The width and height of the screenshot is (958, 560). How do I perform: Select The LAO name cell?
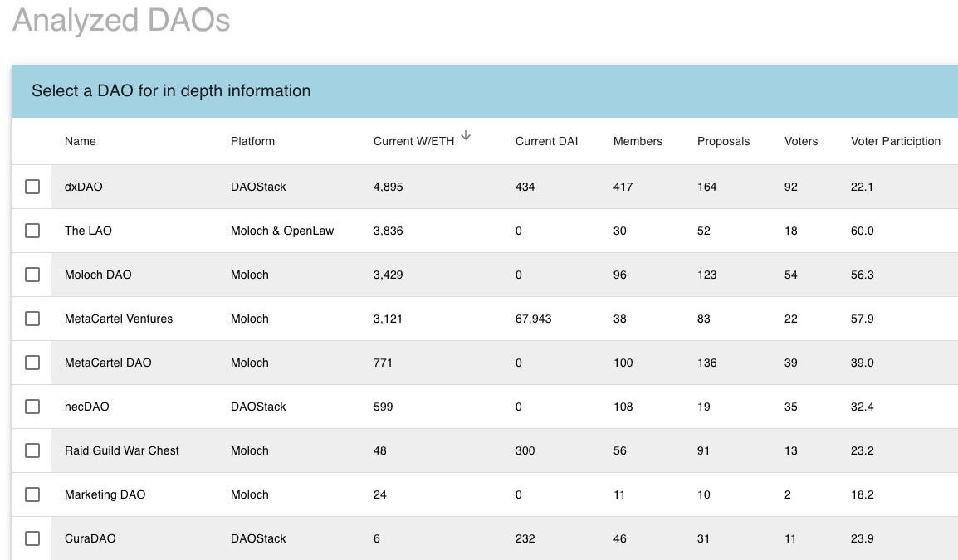coord(88,231)
